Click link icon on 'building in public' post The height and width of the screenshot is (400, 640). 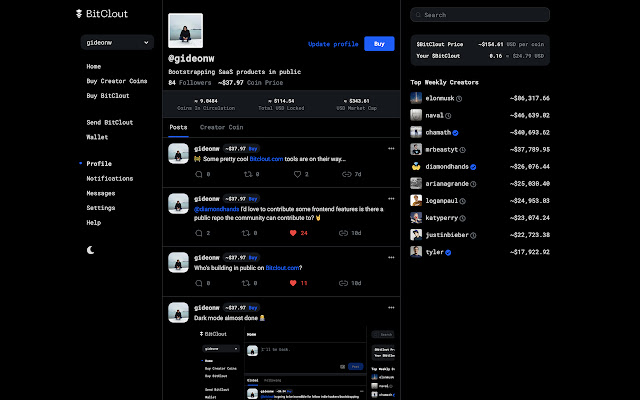(343, 283)
